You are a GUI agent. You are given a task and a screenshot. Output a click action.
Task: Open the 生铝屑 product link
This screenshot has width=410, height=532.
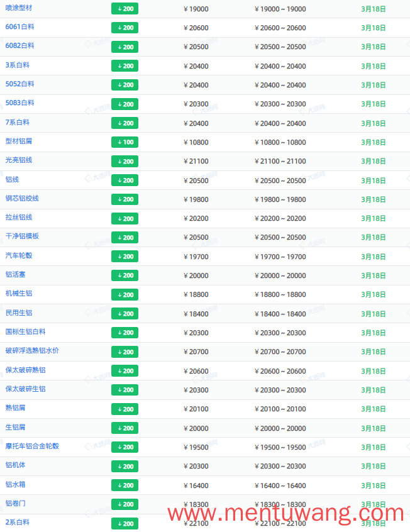click(x=15, y=428)
